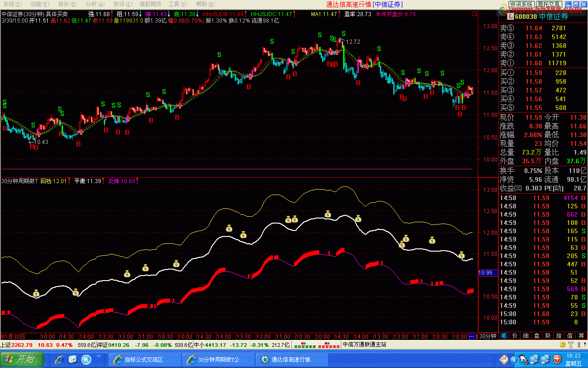Click the 半年开盘价:9.79 label
Viewport: 588px width, 368px height.
click(396, 14)
